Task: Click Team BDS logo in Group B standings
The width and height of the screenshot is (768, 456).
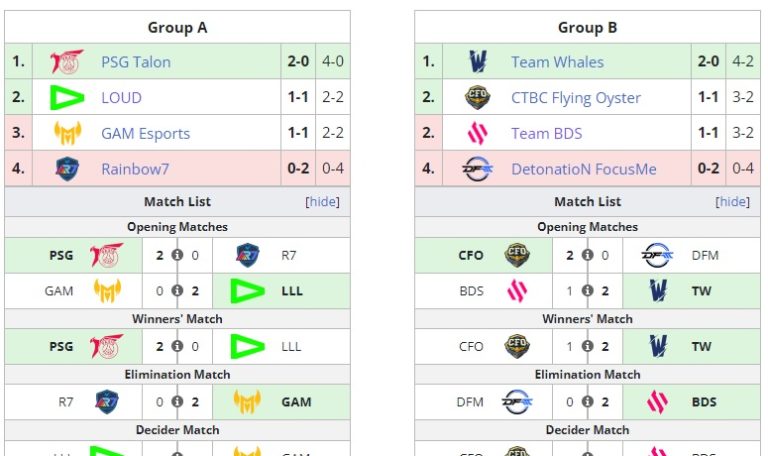Action: tap(478, 134)
